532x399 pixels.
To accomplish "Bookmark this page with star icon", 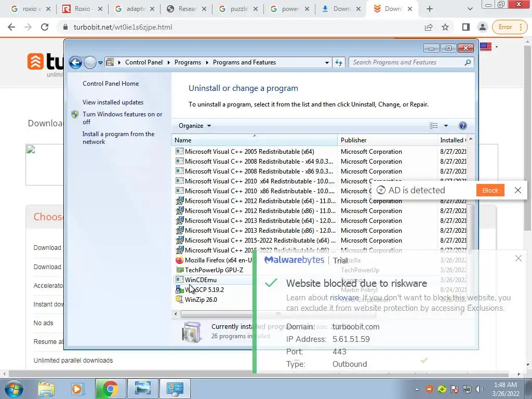I will tap(445, 27).
